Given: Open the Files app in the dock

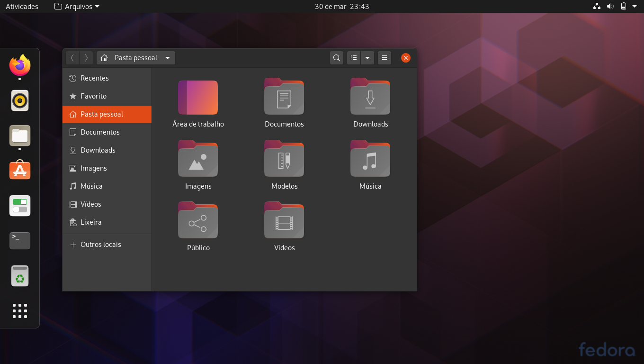Looking at the screenshot, I should coord(20,136).
